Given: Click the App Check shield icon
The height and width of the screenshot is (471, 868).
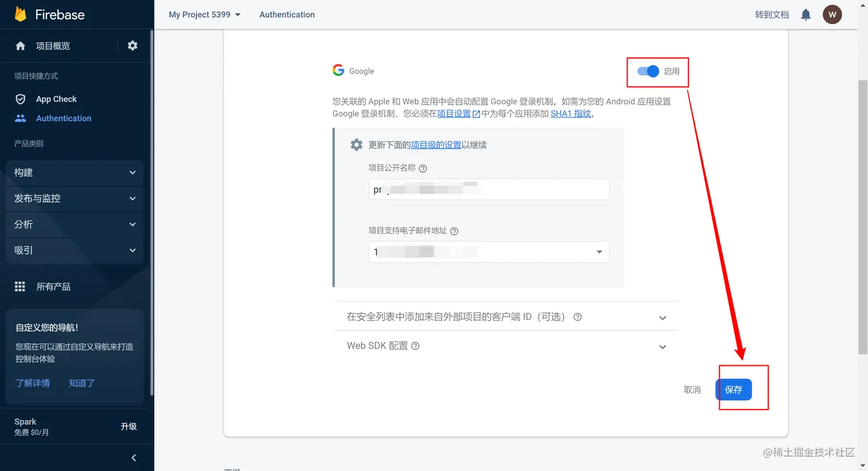Looking at the screenshot, I should [x=20, y=99].
